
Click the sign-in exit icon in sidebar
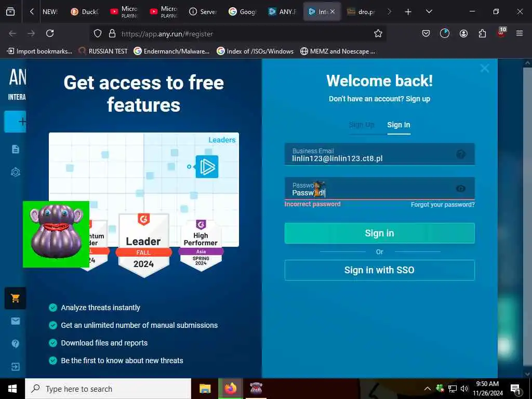pyautogui.click(x=16, y=367)
